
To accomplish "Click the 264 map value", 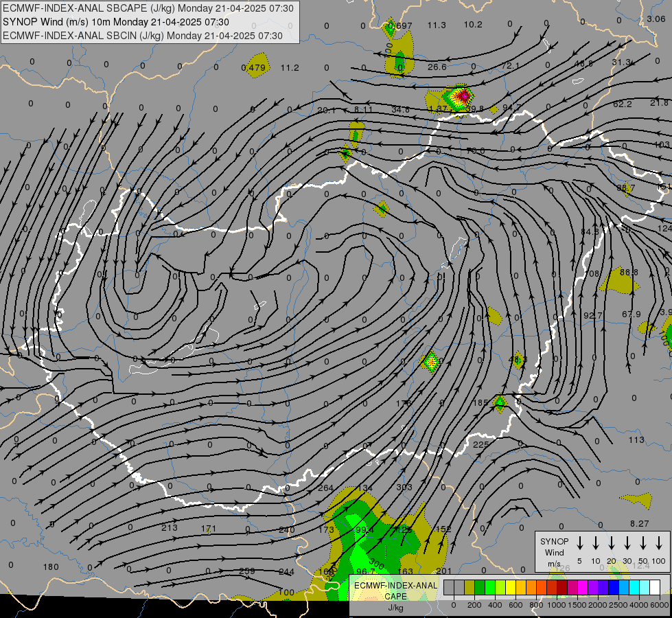I will 325,488.
